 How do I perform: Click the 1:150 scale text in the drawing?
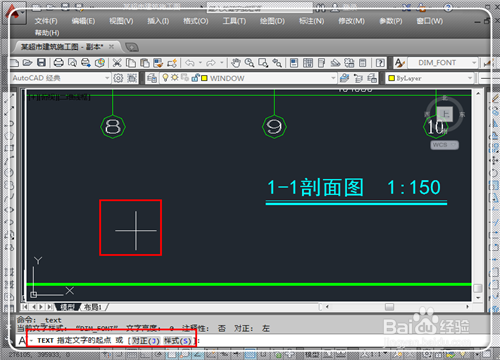414,187
